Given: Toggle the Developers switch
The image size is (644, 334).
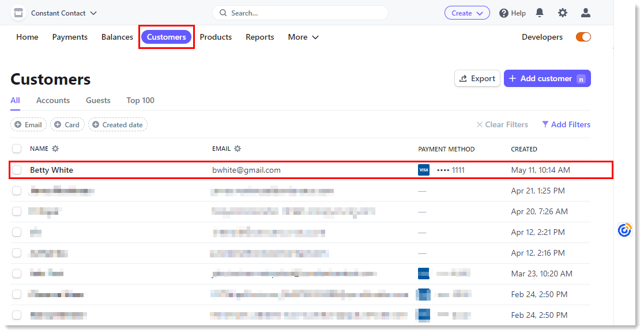Looking at the screenshot, I should coord(583,37).
